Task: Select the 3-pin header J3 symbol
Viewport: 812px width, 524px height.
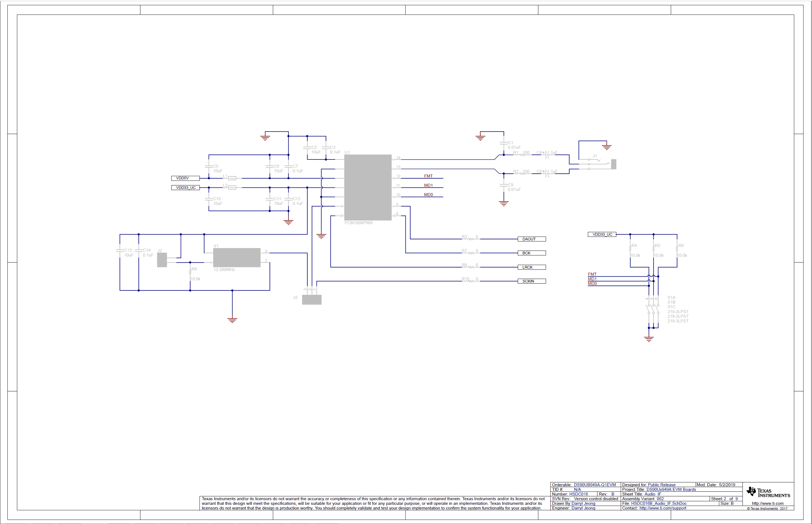Action: pyautogui.click(x=312, y=300)
